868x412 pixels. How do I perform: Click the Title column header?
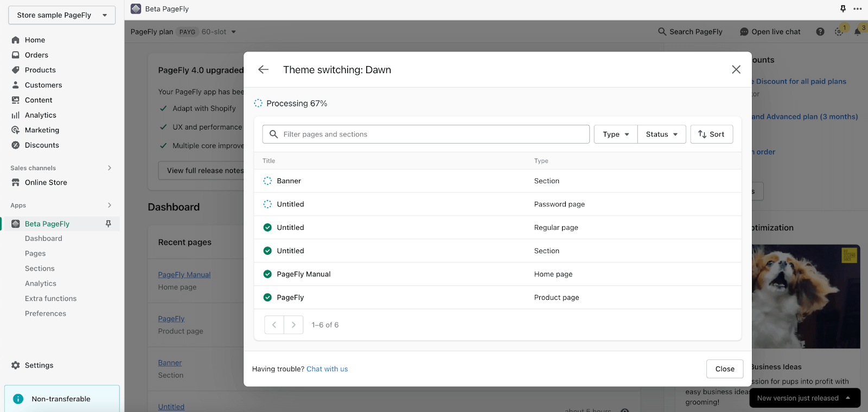point(269,161)
